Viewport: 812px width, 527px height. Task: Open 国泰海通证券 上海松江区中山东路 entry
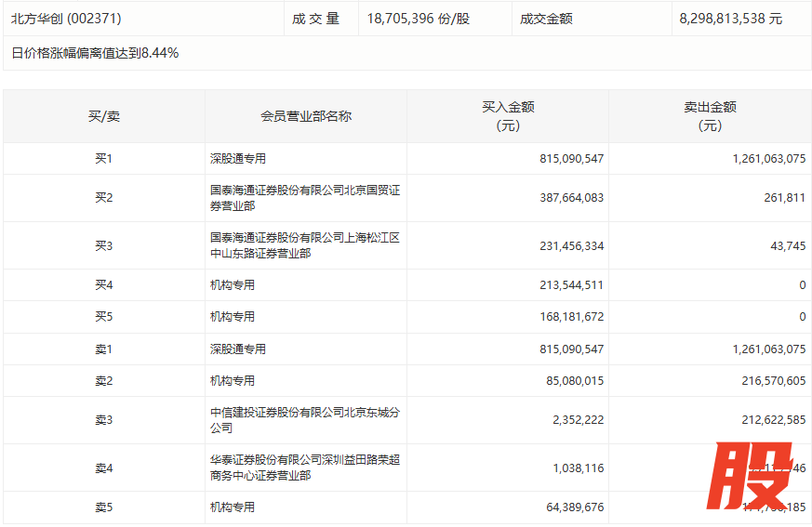click(305, 245)
